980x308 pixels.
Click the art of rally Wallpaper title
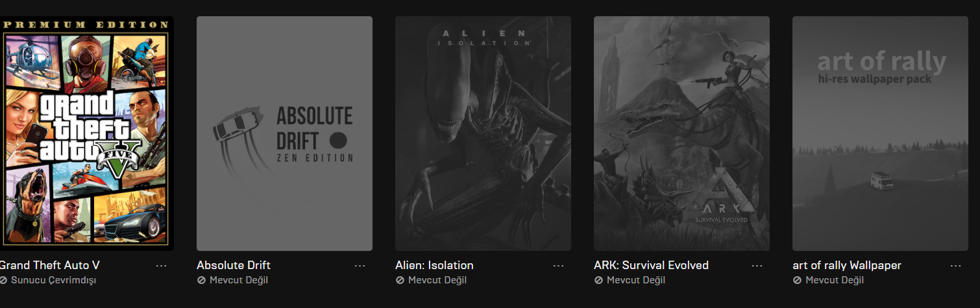coord(847,265)
